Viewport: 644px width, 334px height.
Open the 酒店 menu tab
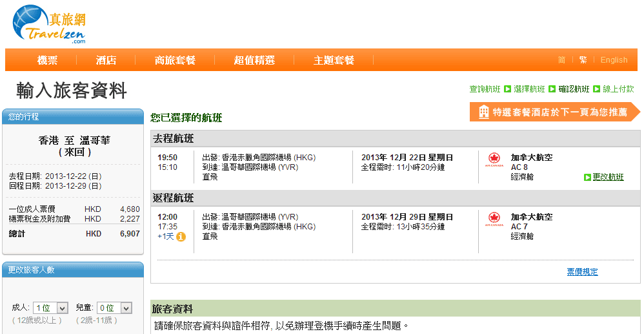[x=106, y=60]
